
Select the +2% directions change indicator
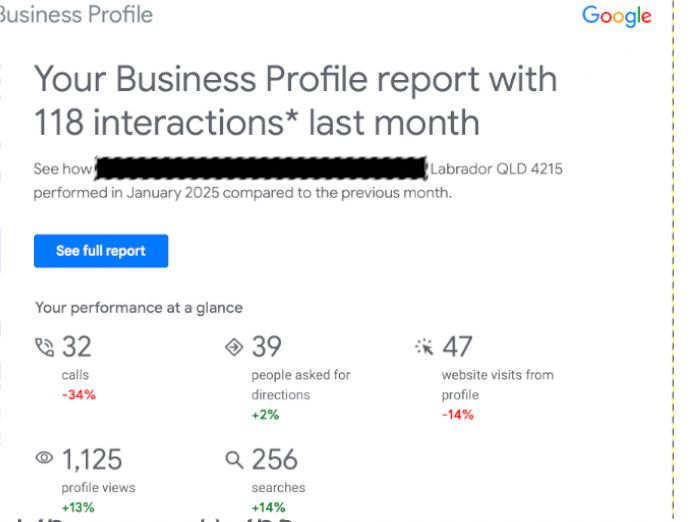pos(266,415)
